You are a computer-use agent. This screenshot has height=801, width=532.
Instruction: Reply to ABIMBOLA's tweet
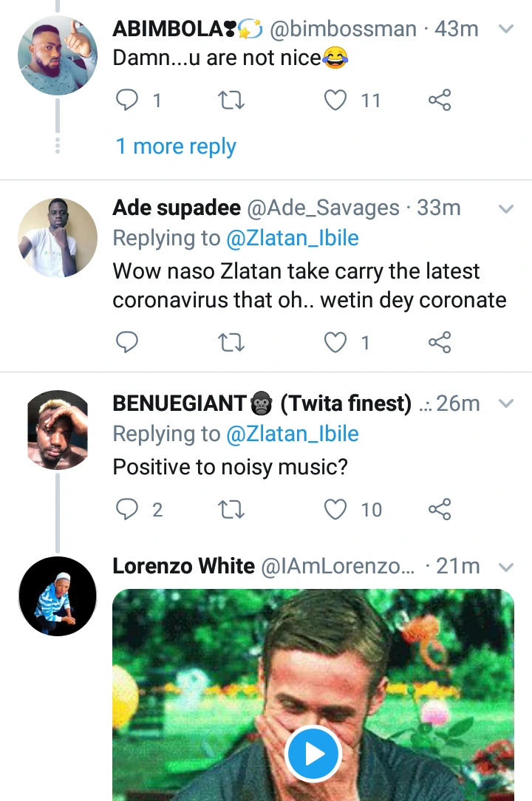pyautogui.click(x=128, y=100)
